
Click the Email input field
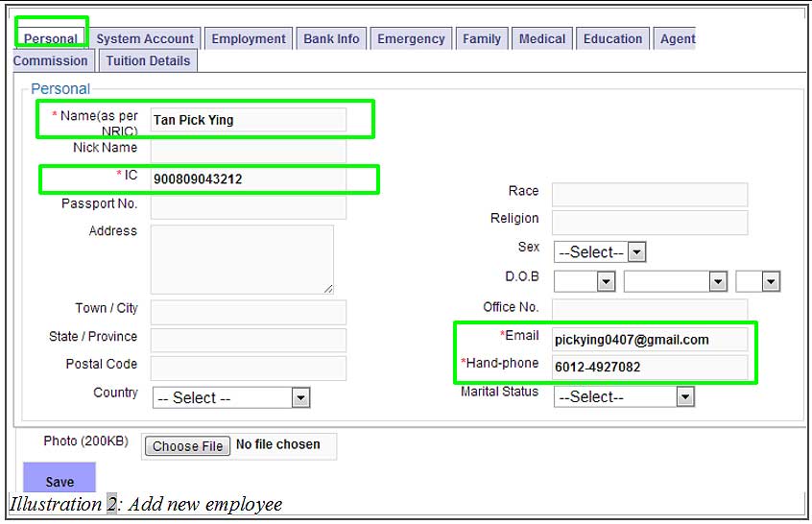coord(649,339)
